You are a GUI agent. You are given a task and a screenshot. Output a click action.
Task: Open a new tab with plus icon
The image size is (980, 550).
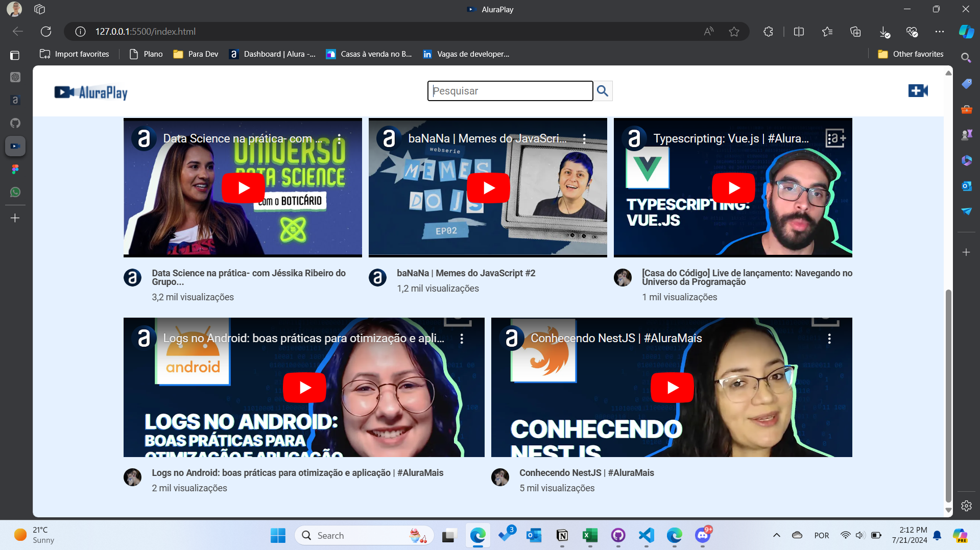tap(15, 218)
